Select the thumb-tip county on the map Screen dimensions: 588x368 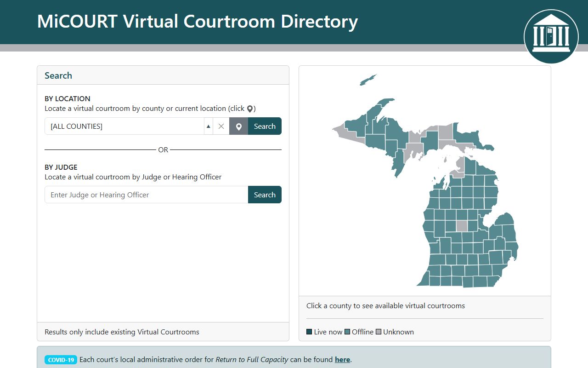pyautogui.click(x=505, y=218)
